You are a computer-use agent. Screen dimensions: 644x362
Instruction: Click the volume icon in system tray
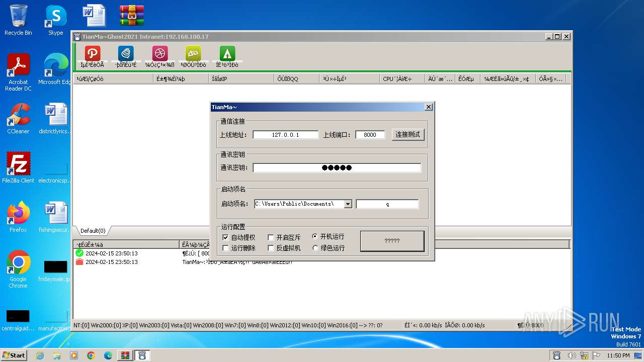click(x=572, y=355)
